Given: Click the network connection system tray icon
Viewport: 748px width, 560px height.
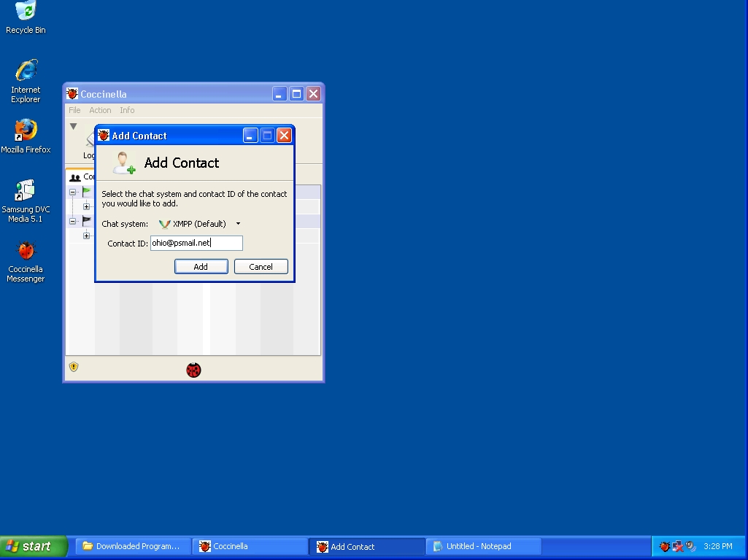Looking at the screenshot, I should coord(677,546).
